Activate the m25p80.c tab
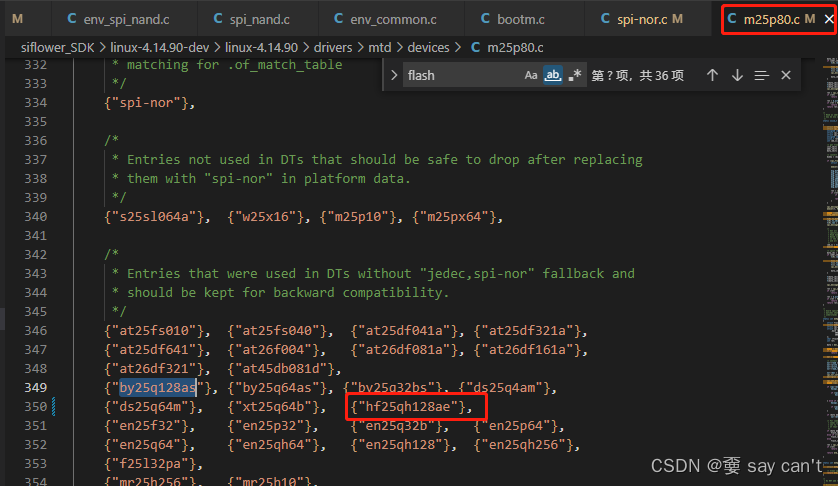The image size is (838, 486). 771,19
